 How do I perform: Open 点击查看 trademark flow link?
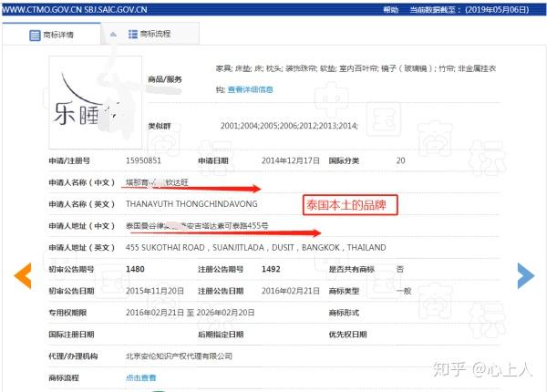point(141,377)
